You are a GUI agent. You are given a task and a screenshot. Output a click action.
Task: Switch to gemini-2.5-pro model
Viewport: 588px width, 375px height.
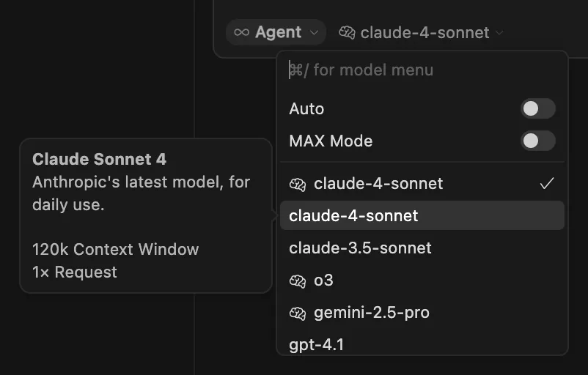point(422,313)
